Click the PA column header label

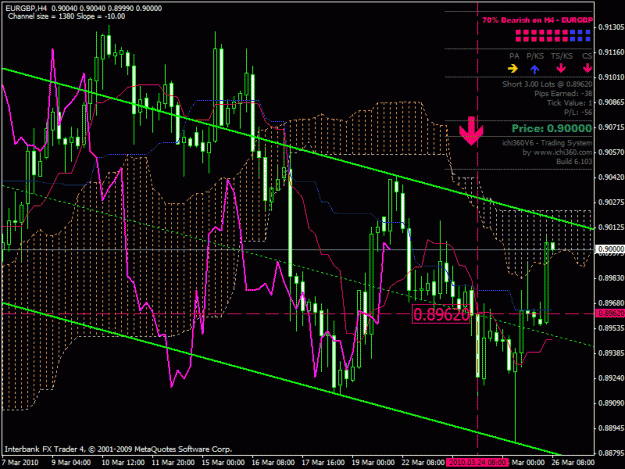(x=514, y=56)
